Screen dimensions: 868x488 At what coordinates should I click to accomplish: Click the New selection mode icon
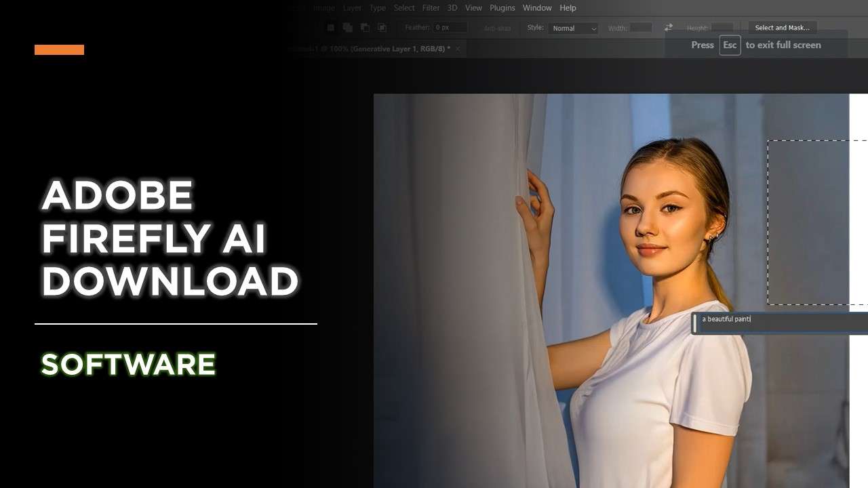point(331,28)
